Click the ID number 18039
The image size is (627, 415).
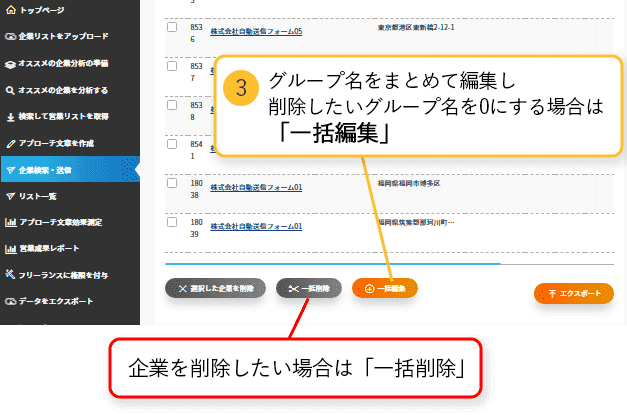tap(196, 228)
